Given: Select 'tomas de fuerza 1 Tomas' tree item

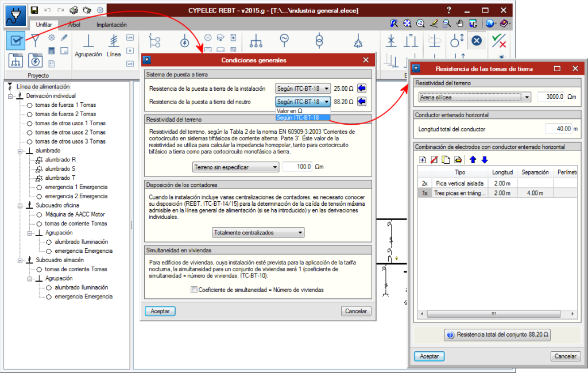Looking at the screenshot, I should click(x=65, y=105).
